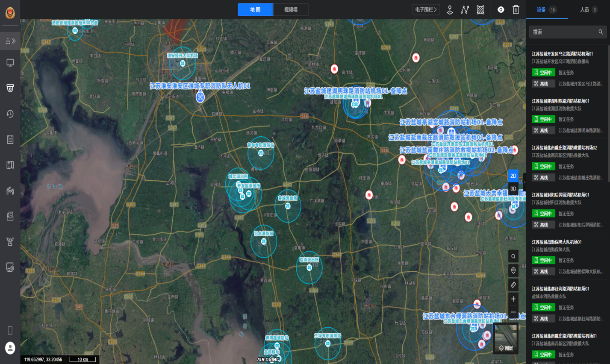Open the history clock icon in sidebar

(x=10, y=114)
